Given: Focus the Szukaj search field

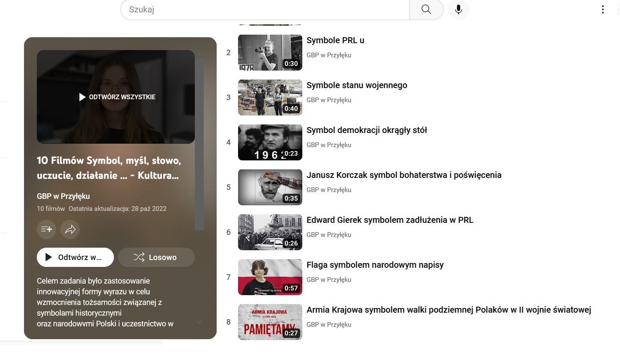Looking at the screenshot, I should click(265, 9).
